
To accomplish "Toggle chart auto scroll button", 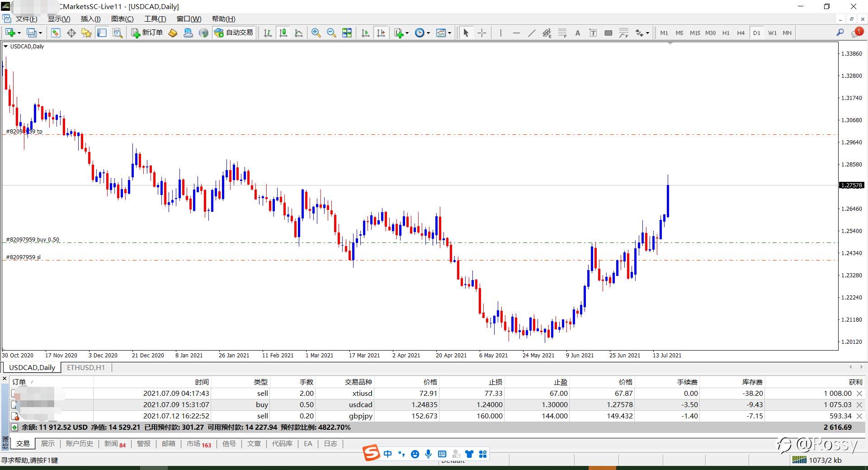I will point(365,33).
